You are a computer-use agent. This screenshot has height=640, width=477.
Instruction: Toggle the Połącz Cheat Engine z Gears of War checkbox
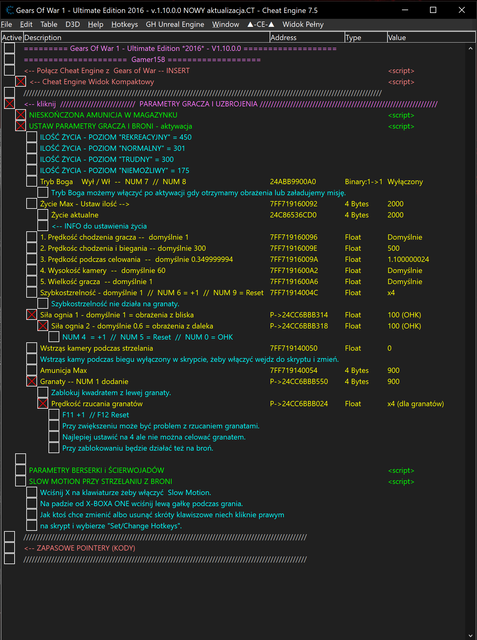click(x=9, y=71)
